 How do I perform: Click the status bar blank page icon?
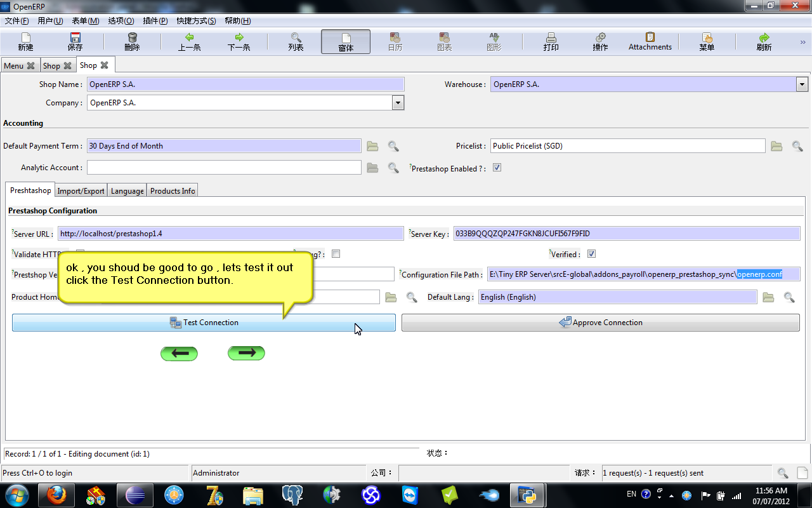pos(802,473)
